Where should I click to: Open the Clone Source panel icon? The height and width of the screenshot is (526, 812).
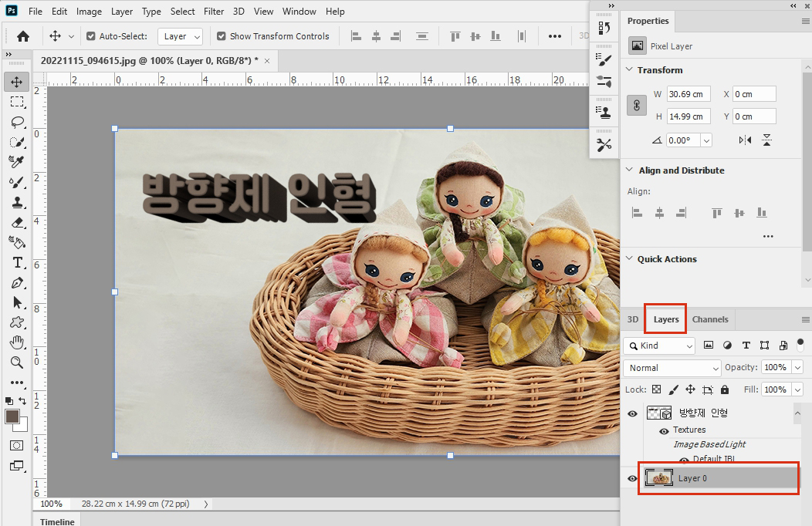pyautogui.click(x=604, y=113)
